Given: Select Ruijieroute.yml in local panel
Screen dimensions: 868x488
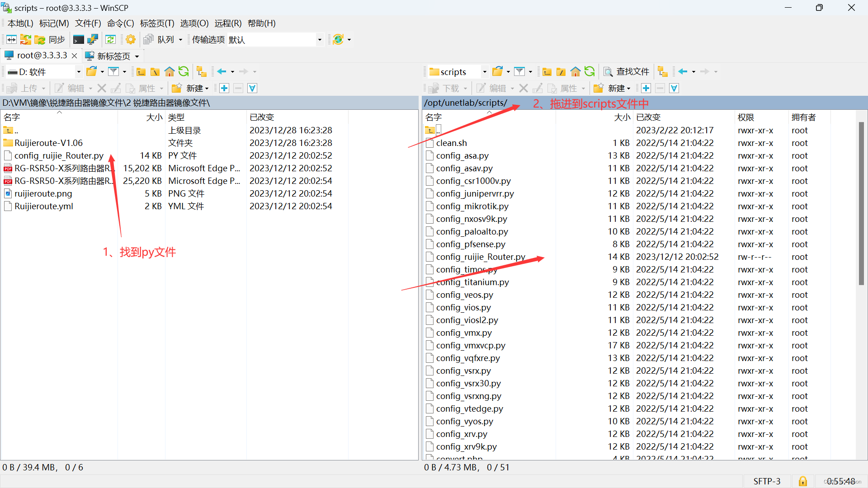Looking at the screenshot, I should click(44, 206).
